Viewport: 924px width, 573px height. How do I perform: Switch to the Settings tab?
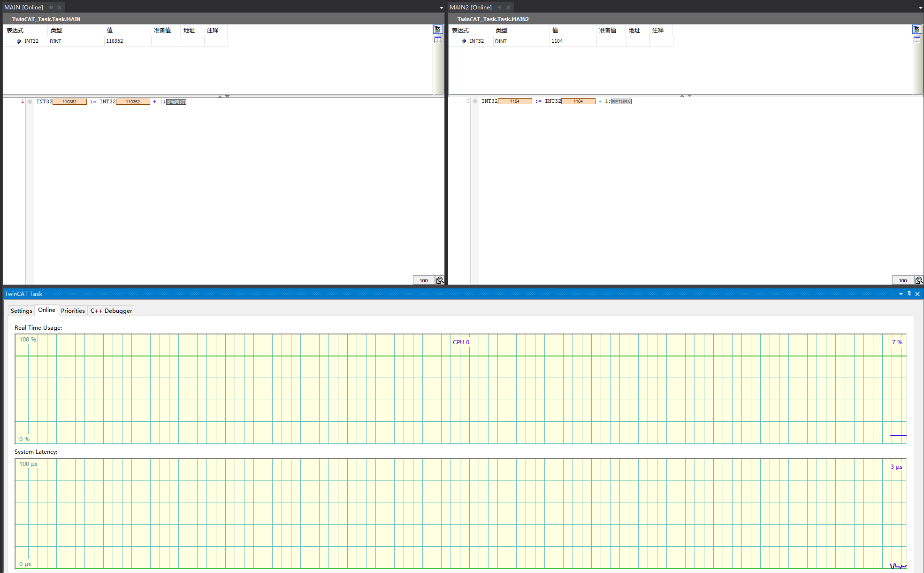click(22, 311)
